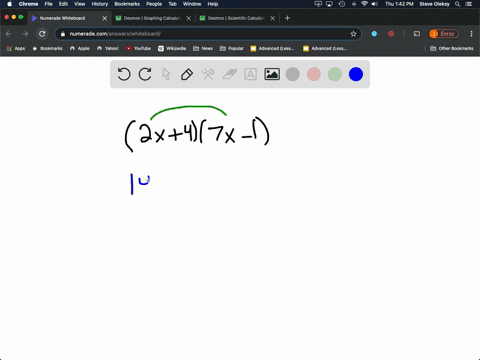
Task: Click the cast media icon
Action: [x=417, y=34]
